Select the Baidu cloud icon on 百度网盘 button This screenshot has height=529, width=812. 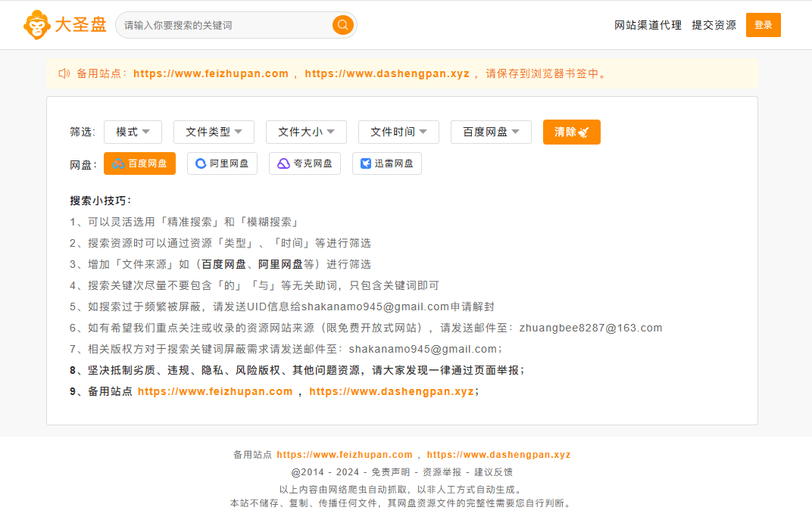[118, 163]
